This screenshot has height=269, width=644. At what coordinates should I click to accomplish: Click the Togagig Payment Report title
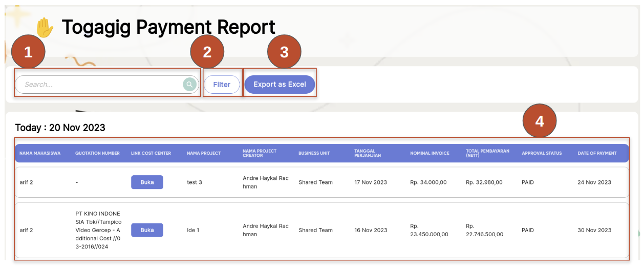pos(168,27)
